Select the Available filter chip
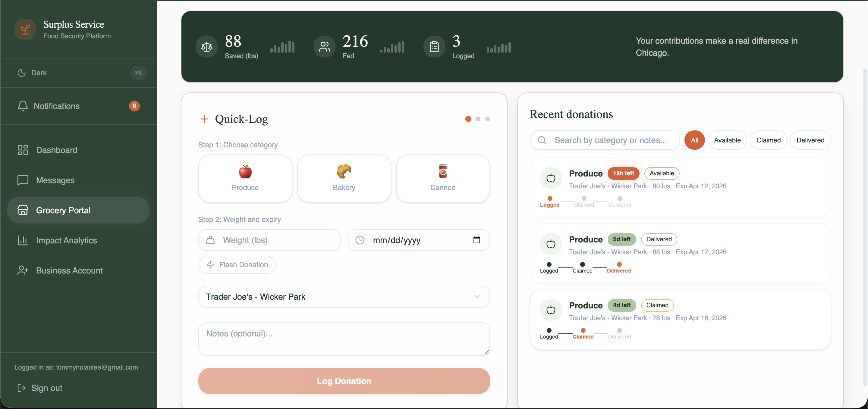868x409 pixels. pyautogui.click(x=727, y=140)
